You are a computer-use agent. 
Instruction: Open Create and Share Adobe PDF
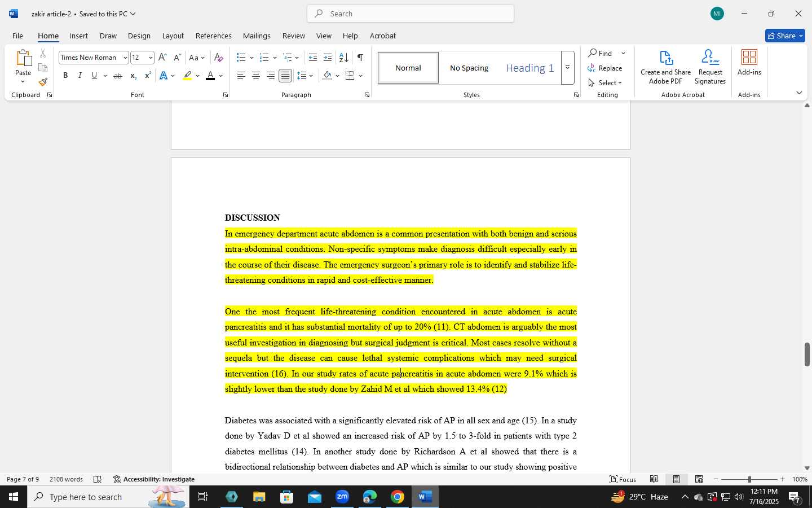(x=665, y=67)
